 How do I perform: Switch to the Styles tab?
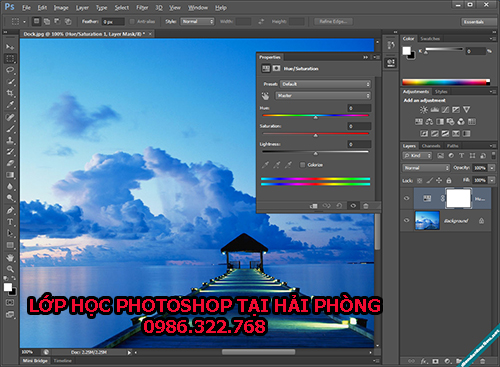[441, 92]
